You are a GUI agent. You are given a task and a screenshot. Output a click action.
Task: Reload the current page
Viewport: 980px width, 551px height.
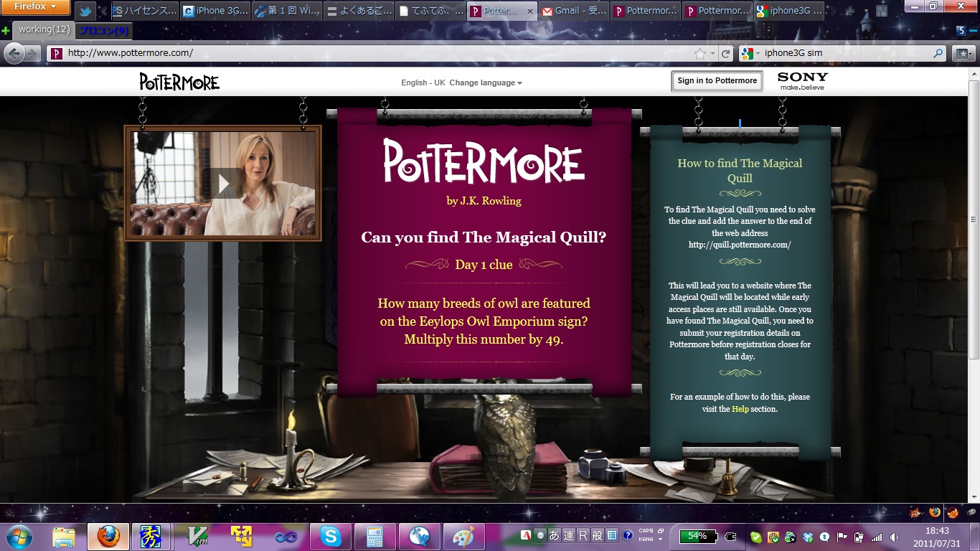tap(725, 53)
